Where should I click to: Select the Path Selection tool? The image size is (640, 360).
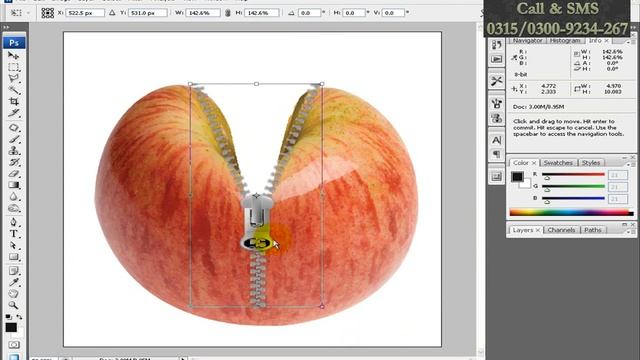tap(13, 245)
